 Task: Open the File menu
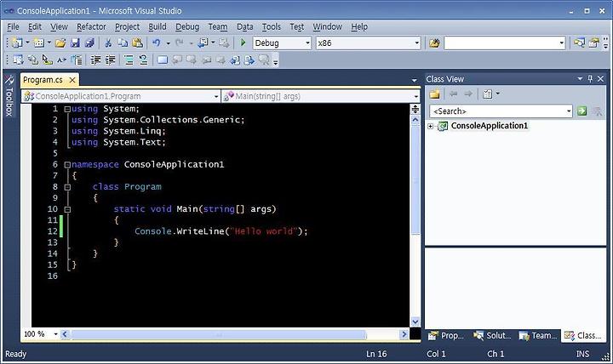click(x=13, y=26)
